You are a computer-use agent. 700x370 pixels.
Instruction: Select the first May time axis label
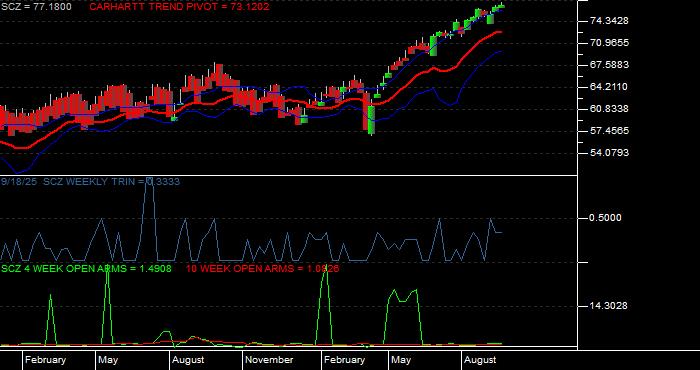click(108, 360)
